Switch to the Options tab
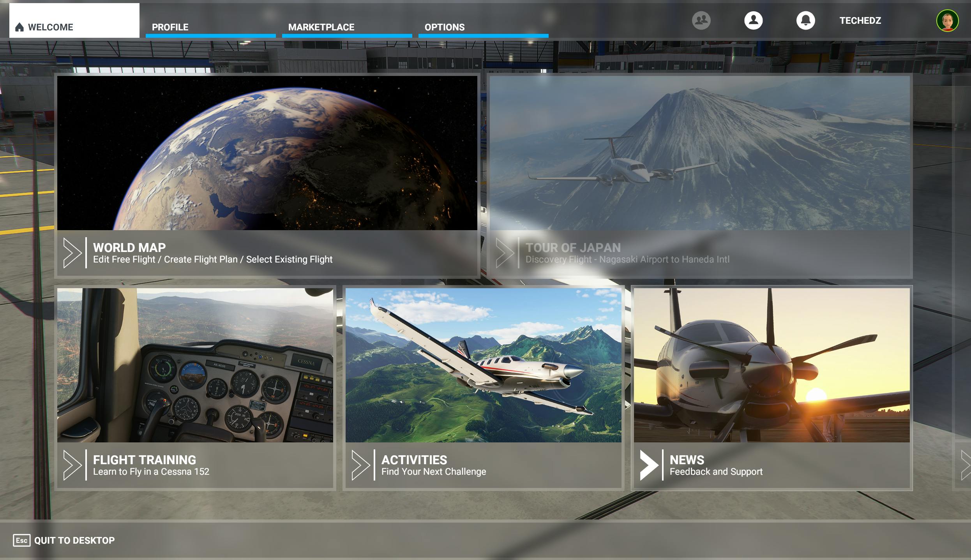Screen dimensions: 971x560 (x=445, y=27)
